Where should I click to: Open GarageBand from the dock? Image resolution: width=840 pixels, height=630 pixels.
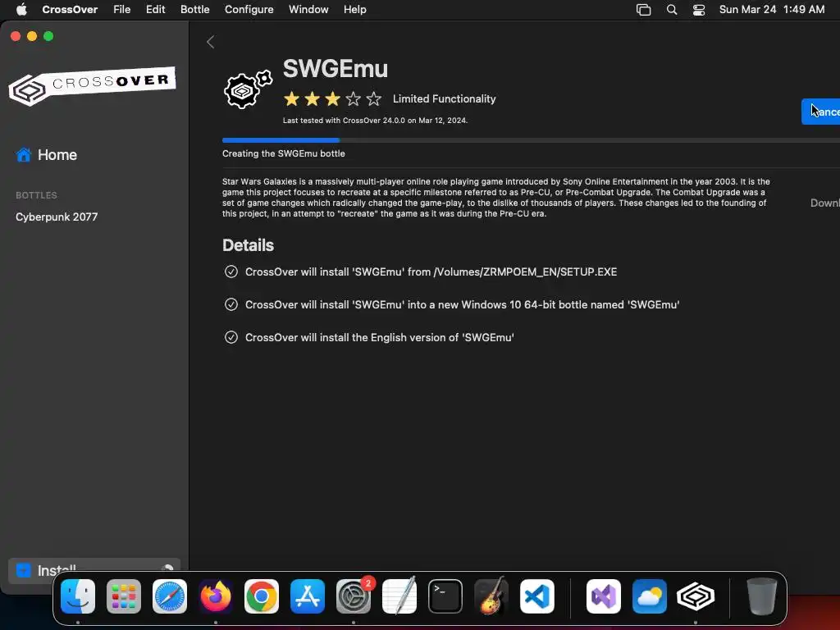coord(491,596)
